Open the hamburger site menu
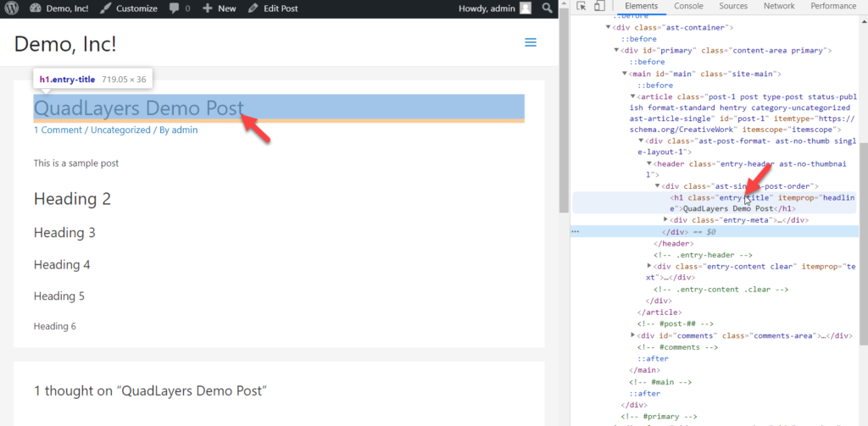Image resolution: width=868 pixels, height=426 pixels. [531, 42]
